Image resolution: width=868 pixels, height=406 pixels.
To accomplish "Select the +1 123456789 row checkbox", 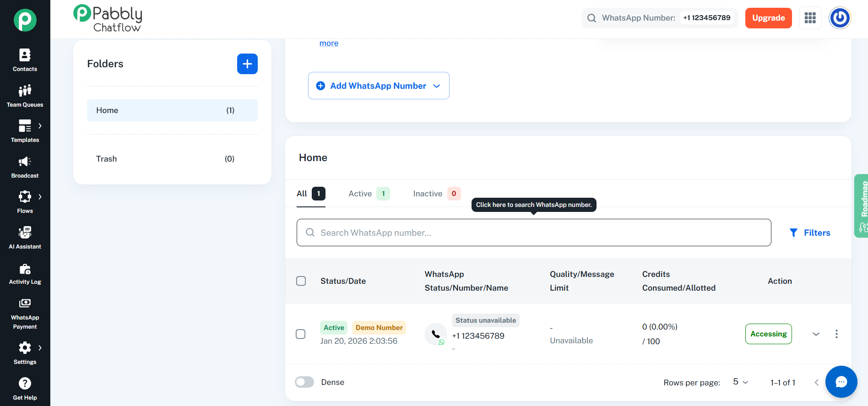I will tap(301, 334).
